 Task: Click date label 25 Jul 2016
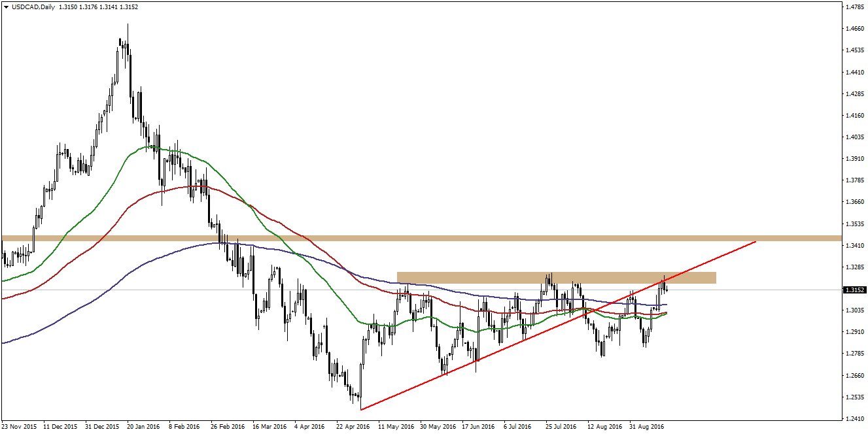(562, 427)
